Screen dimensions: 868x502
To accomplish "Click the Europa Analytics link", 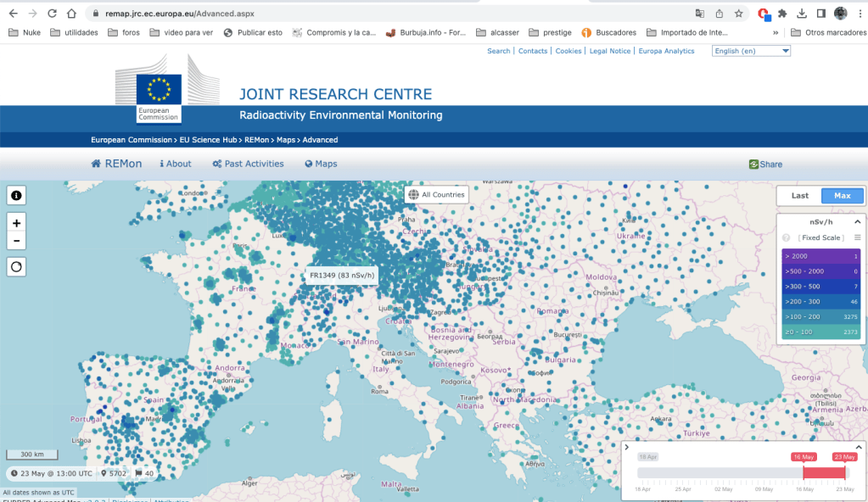I will [666, 51].
